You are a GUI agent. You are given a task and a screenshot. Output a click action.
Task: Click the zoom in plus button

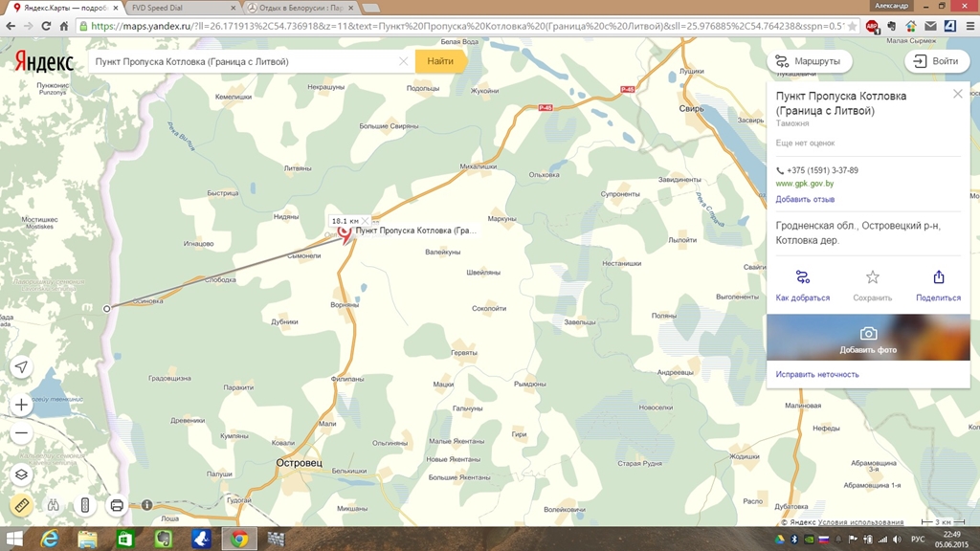coord(21,405)
